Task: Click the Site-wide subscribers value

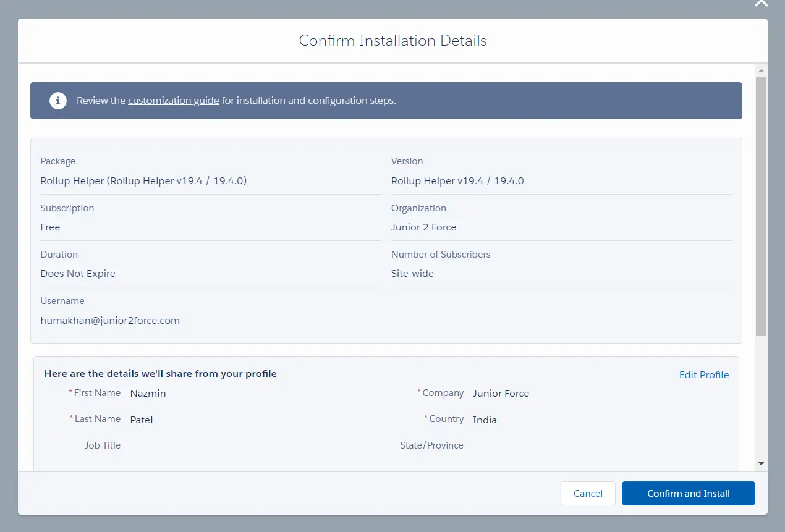Action: click(412, 274)
